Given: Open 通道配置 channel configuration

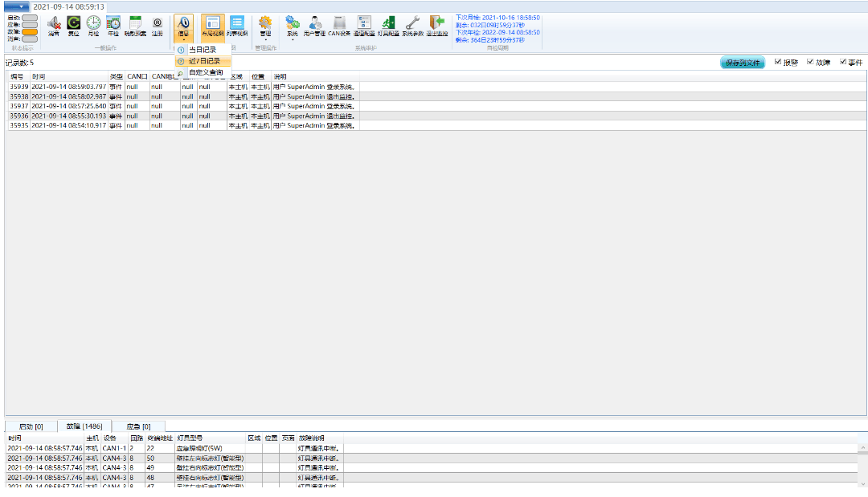Looking at the screenshot, I should tap(364, 26).
